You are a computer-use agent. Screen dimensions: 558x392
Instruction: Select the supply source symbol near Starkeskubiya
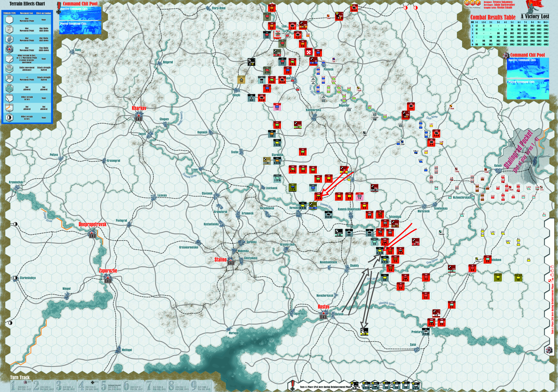point(16,278)
